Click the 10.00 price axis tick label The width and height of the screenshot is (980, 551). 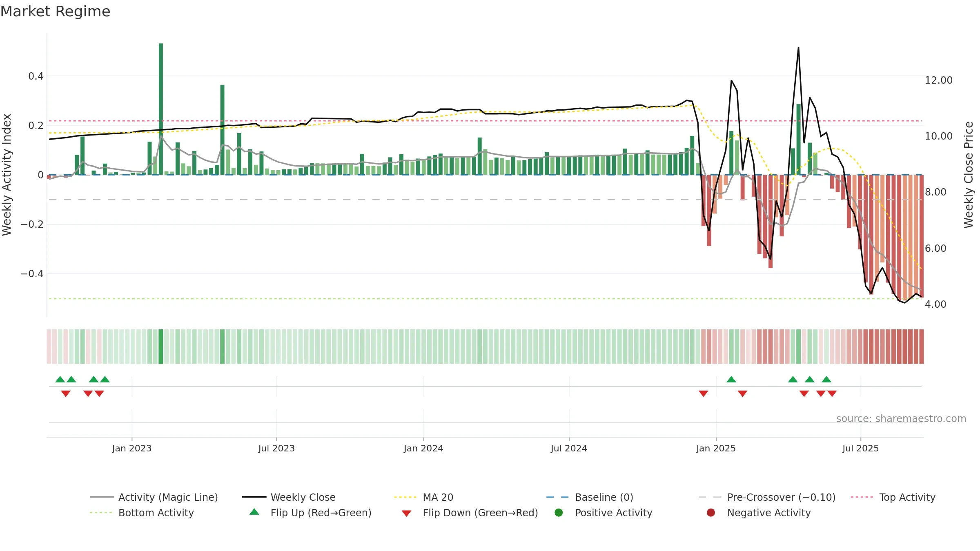point(938,136)
